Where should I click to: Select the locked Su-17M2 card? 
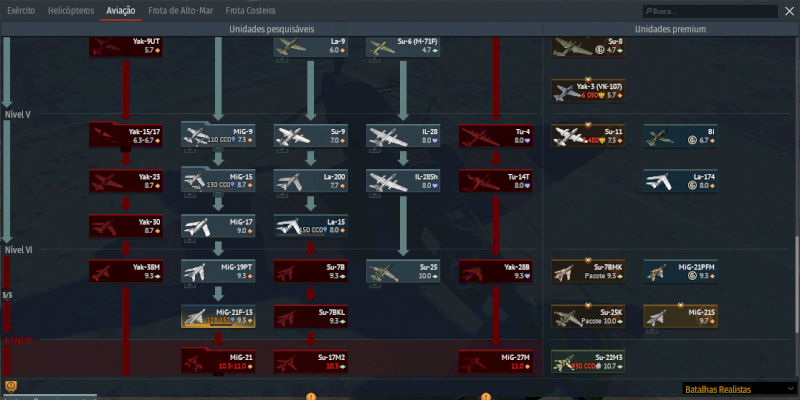pos(311,362)
